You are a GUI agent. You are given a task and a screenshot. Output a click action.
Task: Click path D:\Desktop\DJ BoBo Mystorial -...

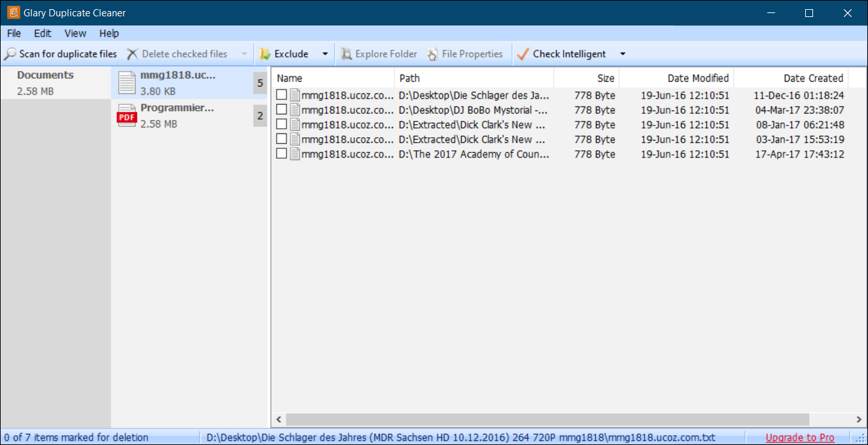pyautogui.click(x=474, y=110)
